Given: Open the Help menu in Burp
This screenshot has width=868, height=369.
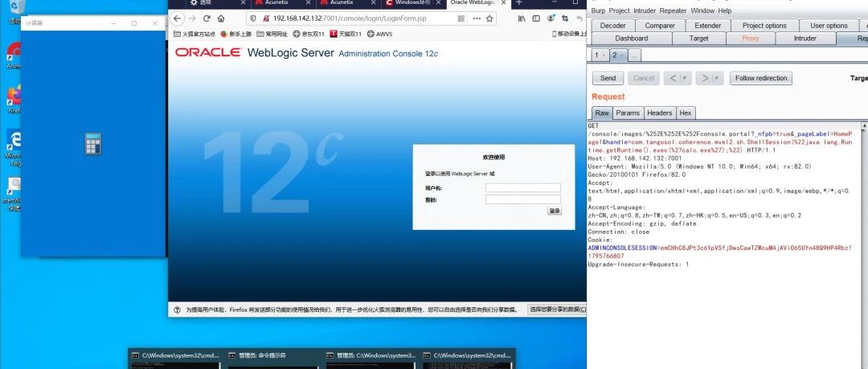Looking at the screenshot, I should [725, 10].
